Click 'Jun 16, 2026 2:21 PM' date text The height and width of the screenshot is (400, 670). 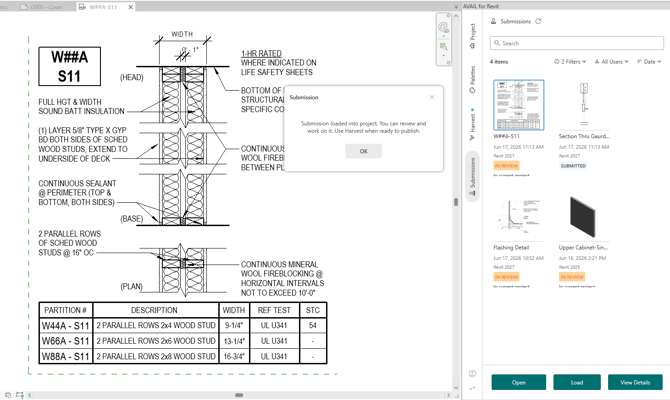coord(582,258)
